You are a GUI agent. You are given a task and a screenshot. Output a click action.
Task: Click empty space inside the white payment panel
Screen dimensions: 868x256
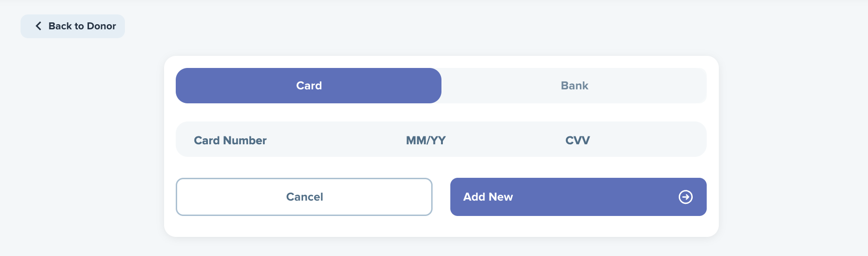coord(441,226)
